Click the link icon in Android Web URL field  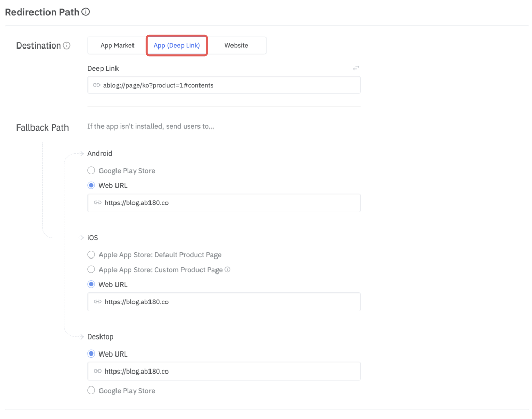coord(97,203)
